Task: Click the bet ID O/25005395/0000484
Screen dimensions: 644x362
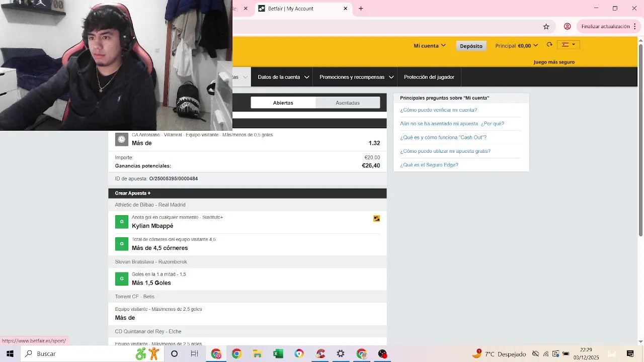Action: tap(174, 179)
